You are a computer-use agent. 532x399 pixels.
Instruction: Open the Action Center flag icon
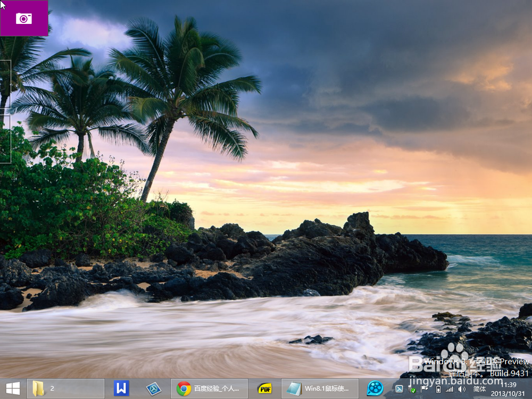(x=423, y=389)
